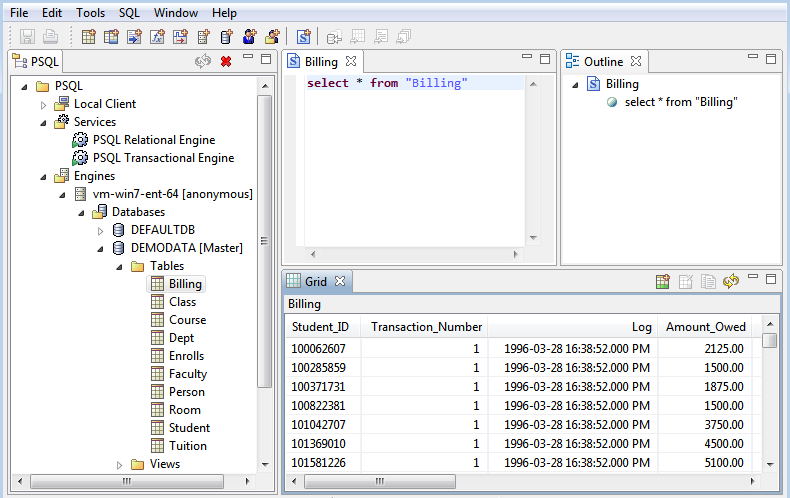The image size is (790, 498).
Task: Select the Course table in tree
Action: [x=187, y=320]
